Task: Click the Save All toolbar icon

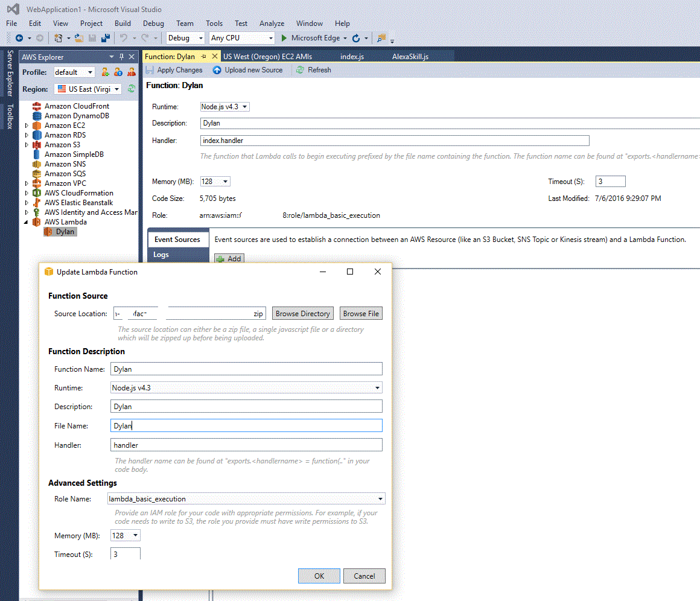Action: [106, 39]
